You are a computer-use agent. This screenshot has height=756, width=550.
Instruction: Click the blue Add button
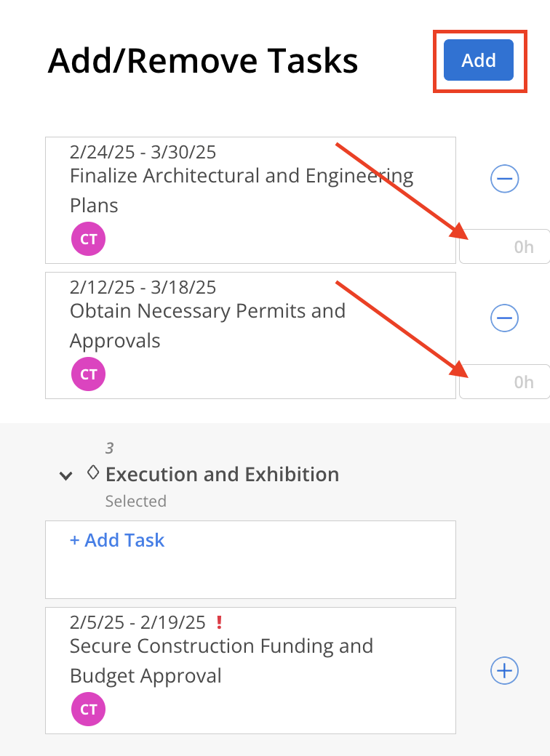tap(478, 60)
